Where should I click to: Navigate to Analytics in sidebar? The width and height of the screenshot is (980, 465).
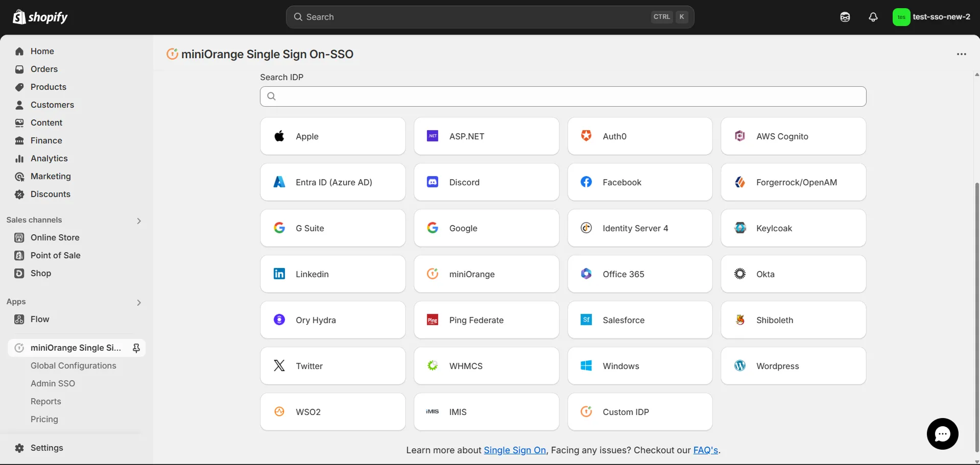coord(49,158)
